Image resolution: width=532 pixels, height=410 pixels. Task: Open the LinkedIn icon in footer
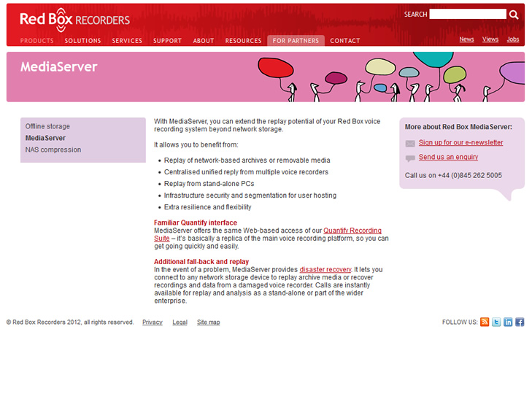click(x=508, y=322)
